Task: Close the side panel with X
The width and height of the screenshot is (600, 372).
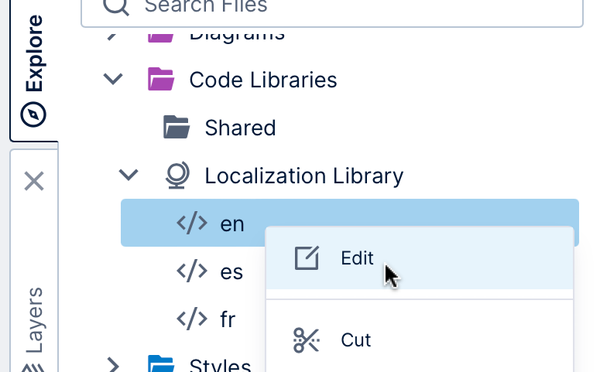Action: (x=34, y=181)
